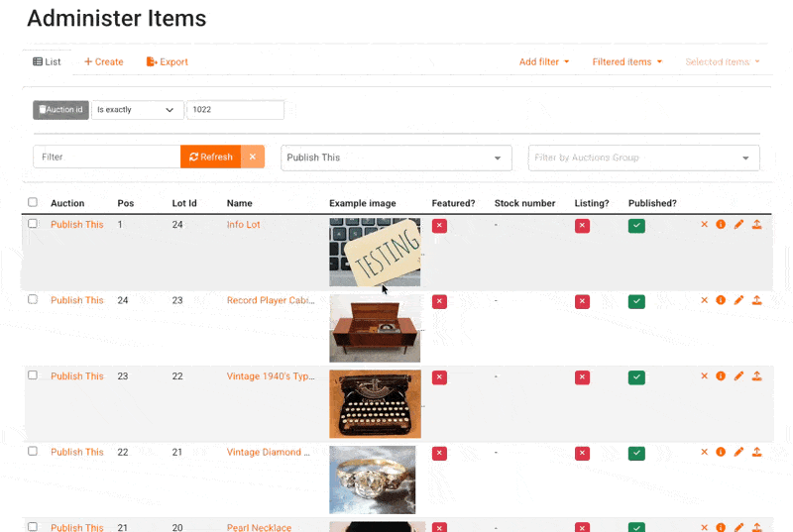Image resolution: width=793 pixels, height=532 pixels.
Task: Toggle the green Published status for Record Player
Action: click(636, 301)
